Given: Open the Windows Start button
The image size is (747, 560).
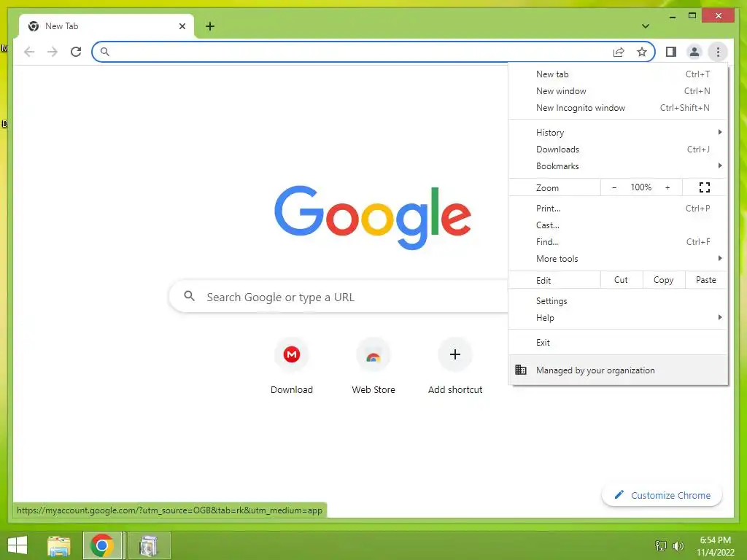Looking at the screenshot, I should point(18,545).
